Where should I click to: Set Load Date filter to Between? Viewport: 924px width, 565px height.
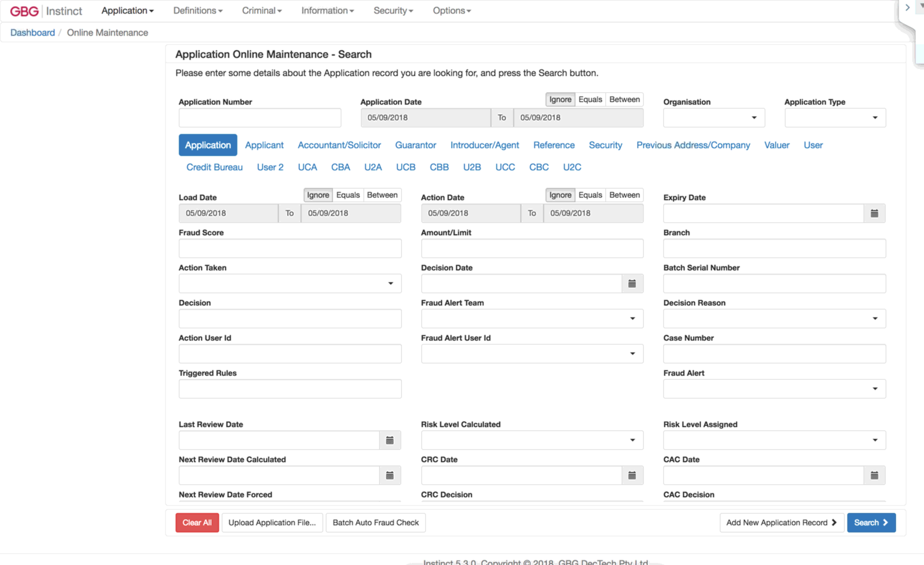pos(382,195)
